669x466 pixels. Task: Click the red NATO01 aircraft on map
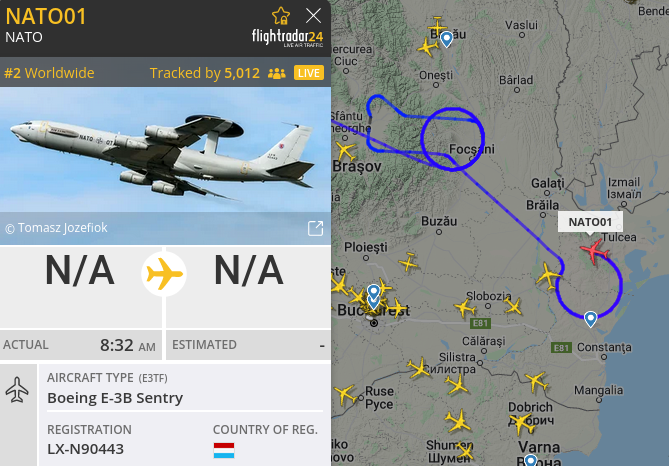click(x=594, y=250)
